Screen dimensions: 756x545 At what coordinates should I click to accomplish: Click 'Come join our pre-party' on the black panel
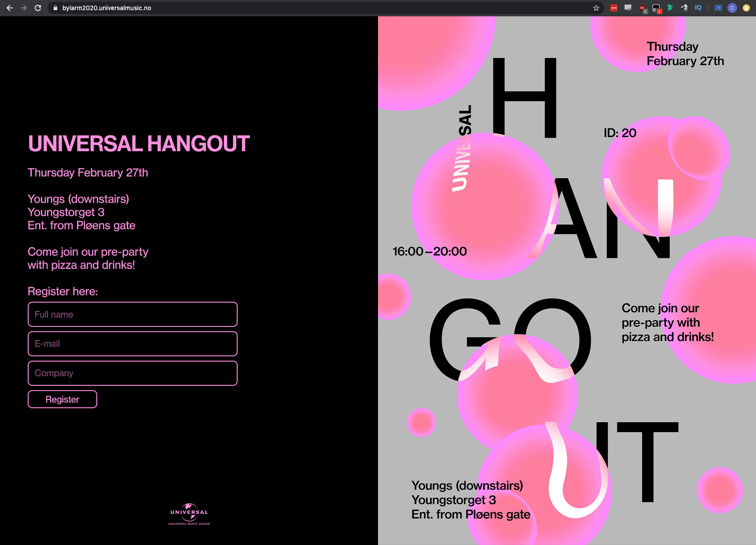[88, 252]
